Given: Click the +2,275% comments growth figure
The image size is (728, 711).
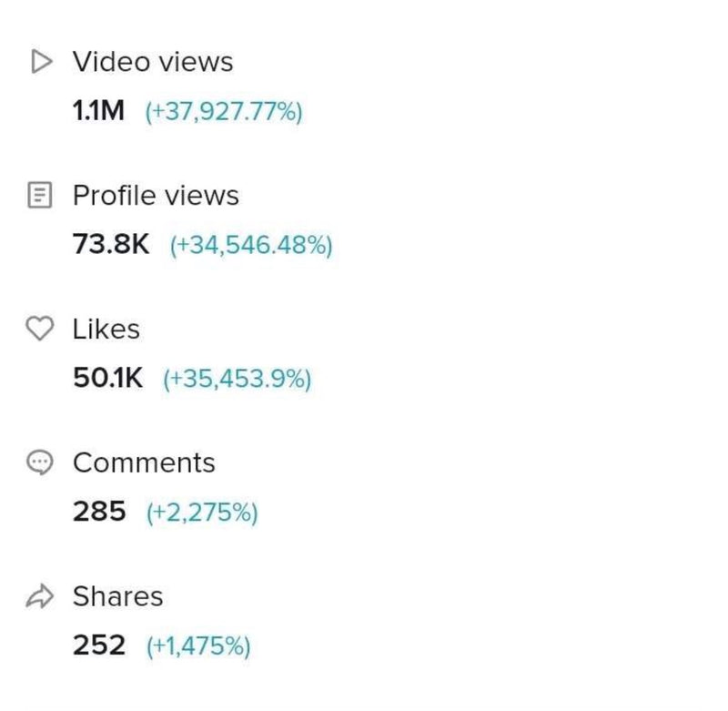Looking at the screenshot, I should coord(202,513).
